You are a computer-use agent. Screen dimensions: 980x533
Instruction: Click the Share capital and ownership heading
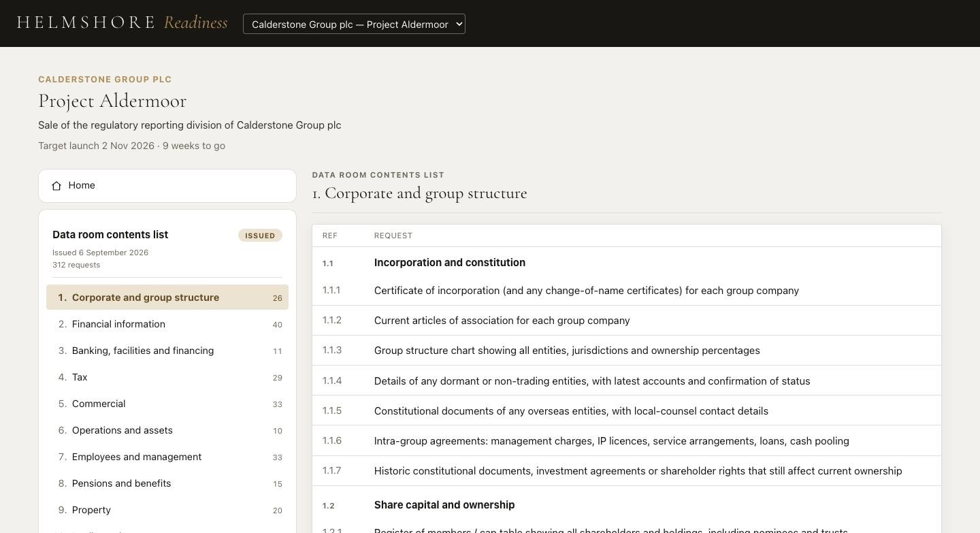pyautogui.click(x=444, y=505)
